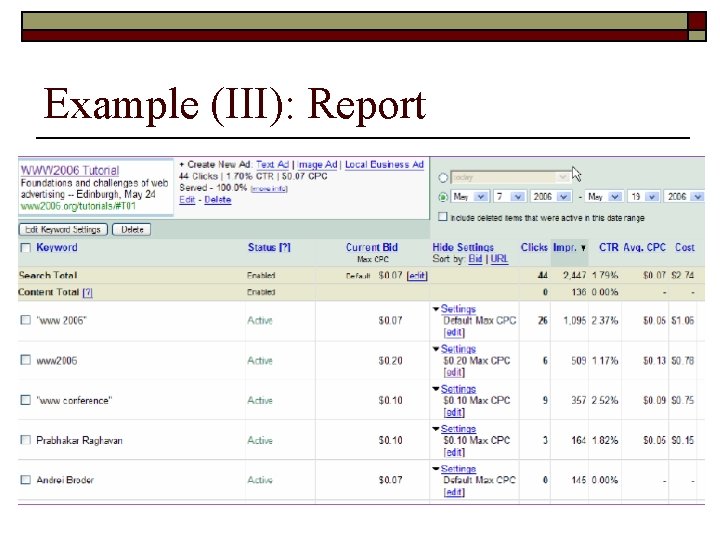Open the start month May dropdown
Screen dimensions: 720x540
pos(470,197)
